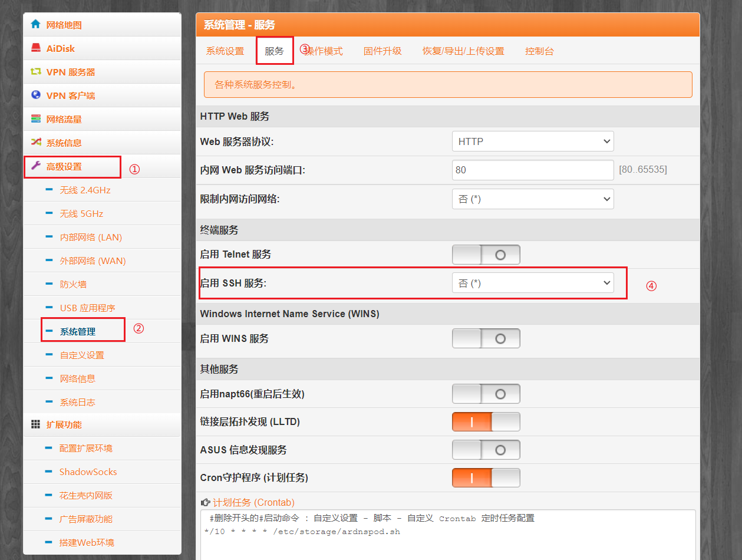Select the VPN 客户端 section

56,95
